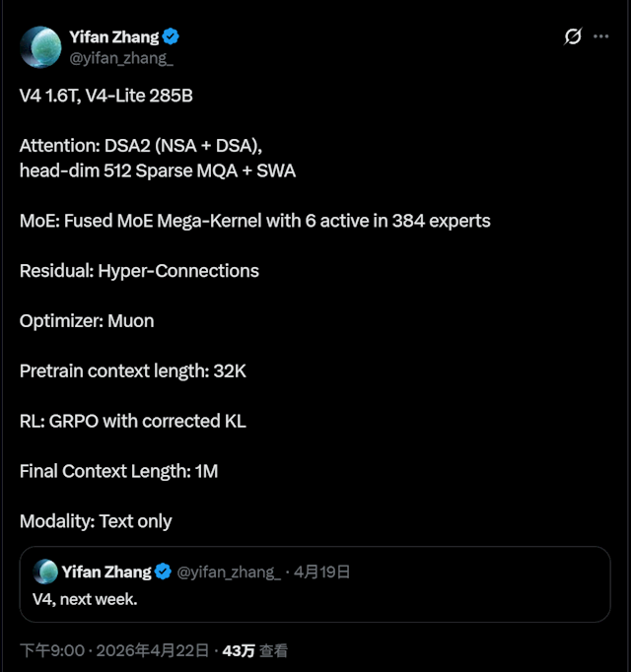Viewport: 631px width, 672px height.
Task: Click the small avatar in quoted tweet
Action: [x=45, y=571]
